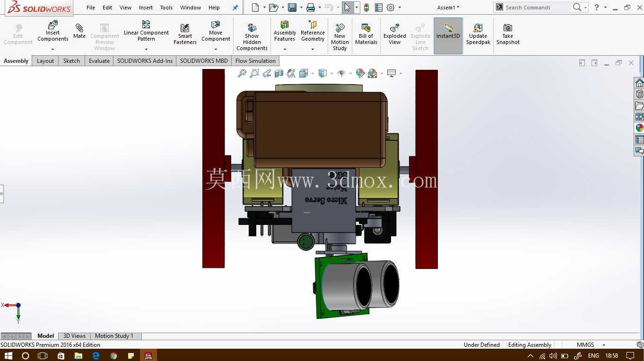Screen dimensions: 644x361
Task: Click the MMGS unit system status
Action: 585,345
